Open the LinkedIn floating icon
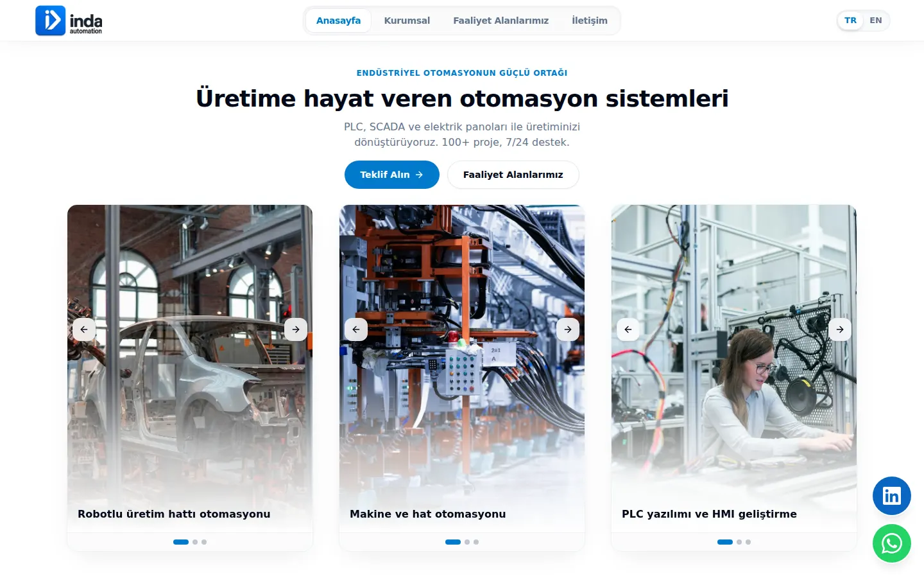The image size is (924, 578). click(x=892, y=496)
